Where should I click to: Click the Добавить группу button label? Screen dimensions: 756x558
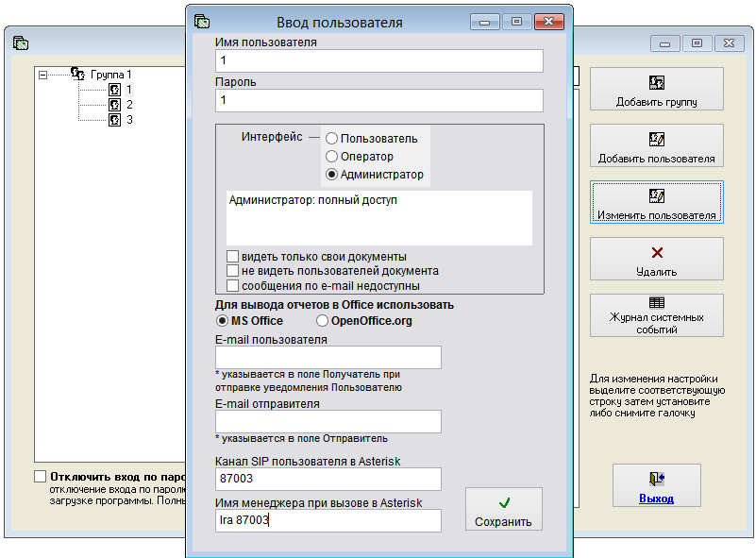point(656,102)
